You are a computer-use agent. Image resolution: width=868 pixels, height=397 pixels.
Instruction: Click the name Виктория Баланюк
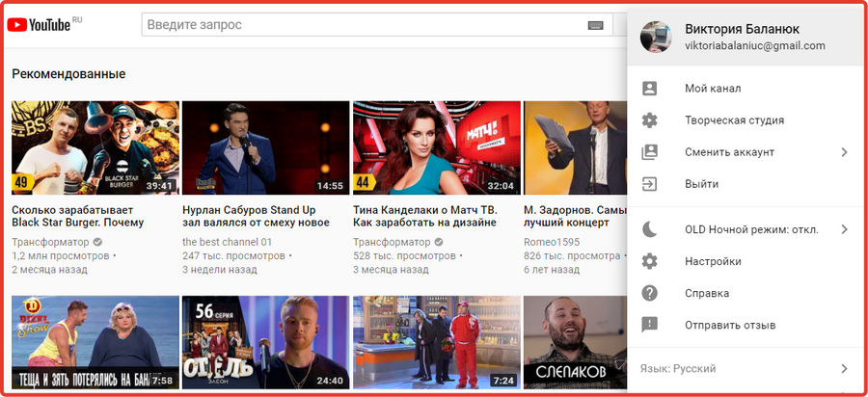click(742, 29)
